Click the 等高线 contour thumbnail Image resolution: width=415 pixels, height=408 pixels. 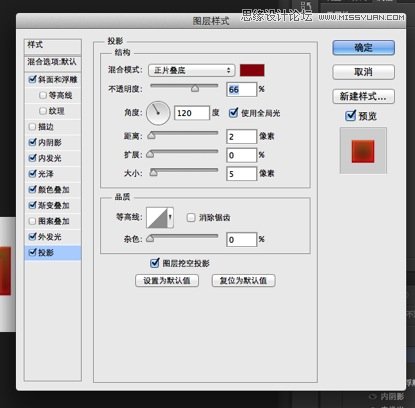(157, 218)
